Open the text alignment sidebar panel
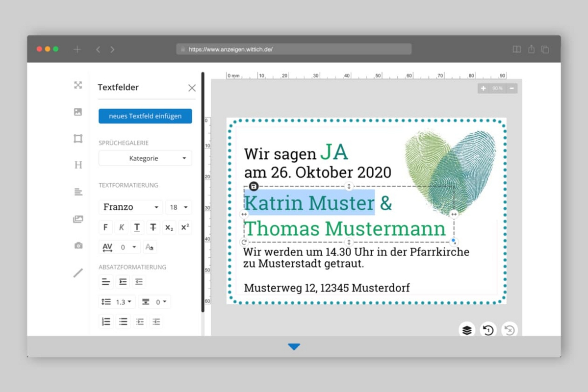 coord(78,192)
